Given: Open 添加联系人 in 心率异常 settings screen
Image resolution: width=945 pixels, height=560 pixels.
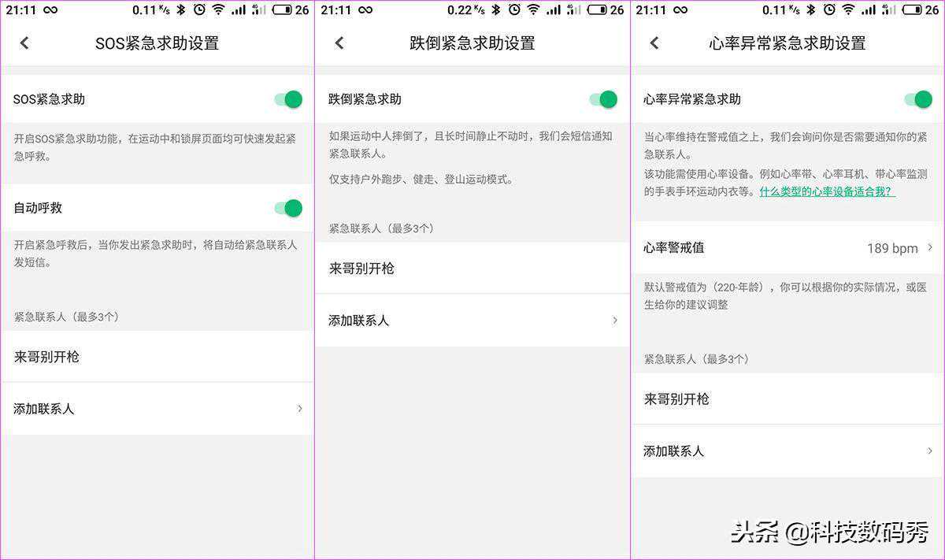Looking at the screenshot, I should pos(787,451).
